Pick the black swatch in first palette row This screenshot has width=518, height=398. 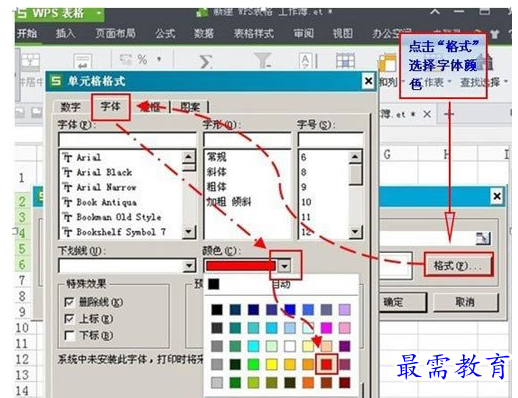pyautogui.click(x=217, y=309)
